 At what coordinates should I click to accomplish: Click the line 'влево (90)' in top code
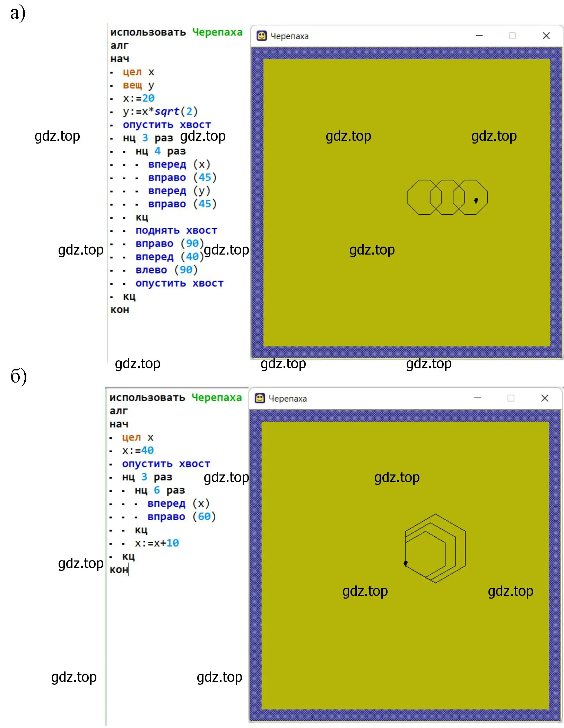[167, 270]
